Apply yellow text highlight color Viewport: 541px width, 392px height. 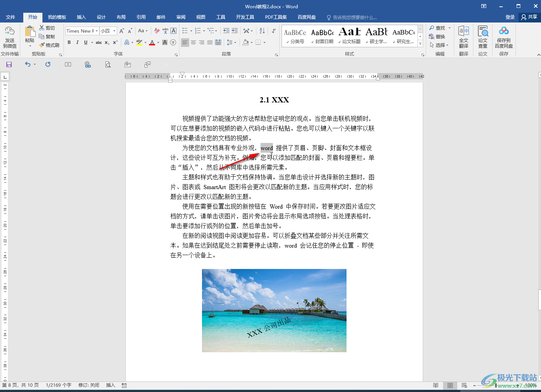tap(139, 42)
